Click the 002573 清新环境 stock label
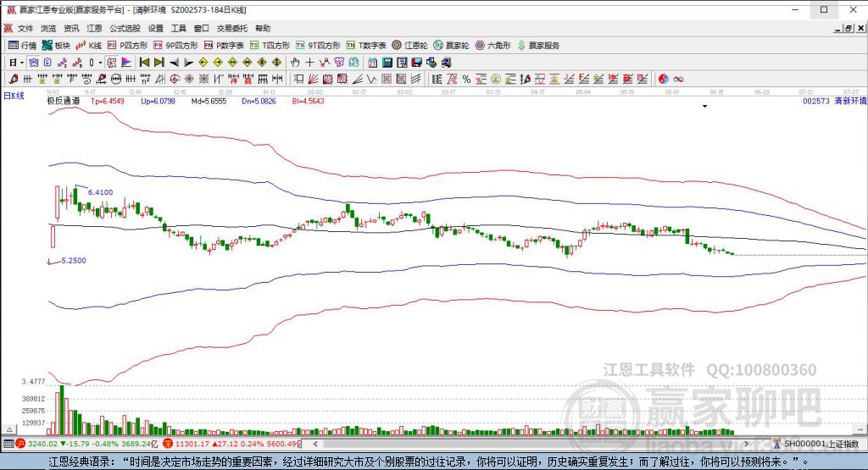The width and height of the screenshot is (868, 470). point(835,101)
